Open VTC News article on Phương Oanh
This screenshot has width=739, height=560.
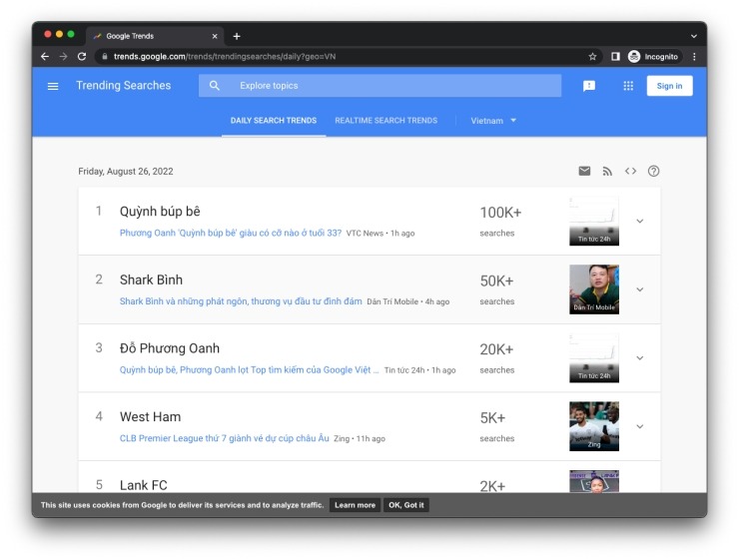pyautogui.click(x=231, y=233)
